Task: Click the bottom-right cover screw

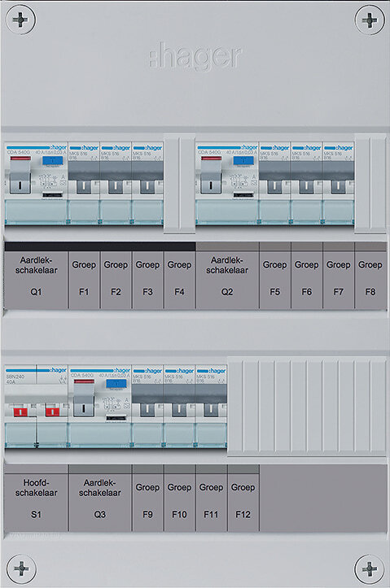Action: point(370,568)
